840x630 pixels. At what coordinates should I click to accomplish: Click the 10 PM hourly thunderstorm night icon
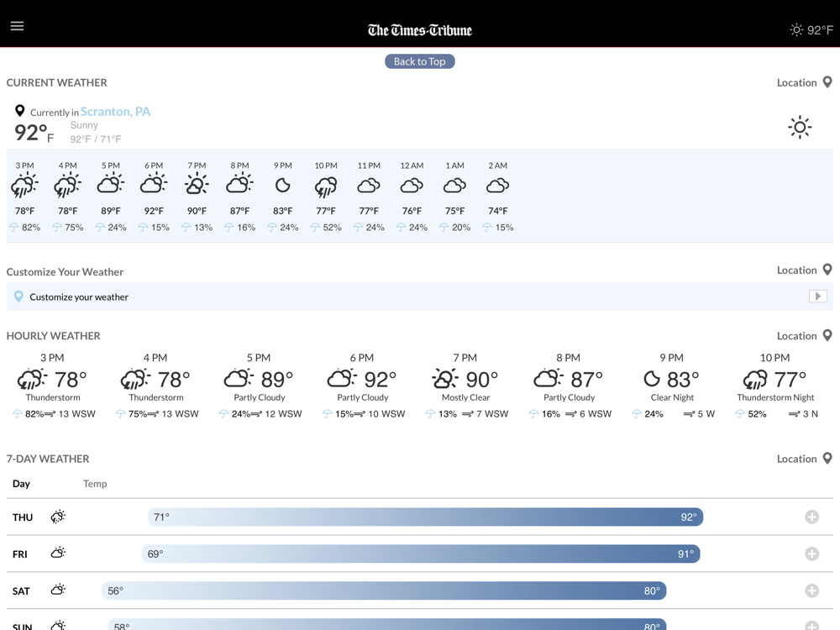click(x=755, y=380)
